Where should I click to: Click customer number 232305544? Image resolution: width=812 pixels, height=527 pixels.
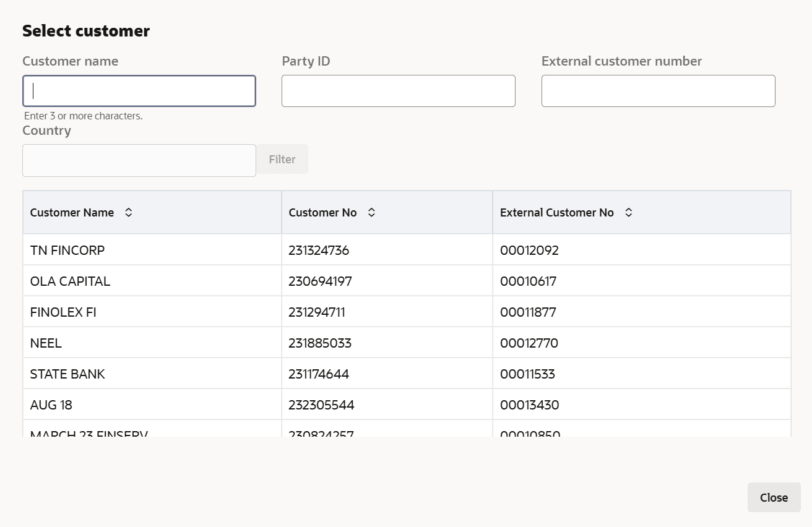[321, 405]
